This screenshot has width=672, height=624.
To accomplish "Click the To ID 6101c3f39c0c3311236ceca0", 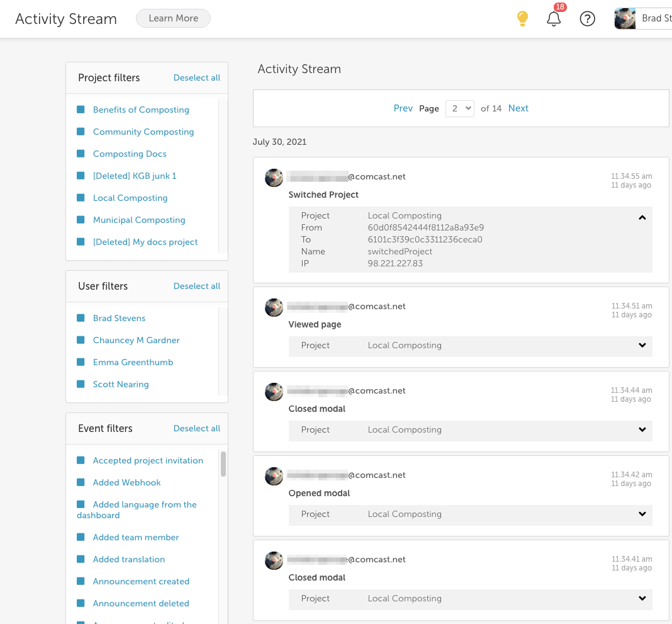I will click(425, 239).
